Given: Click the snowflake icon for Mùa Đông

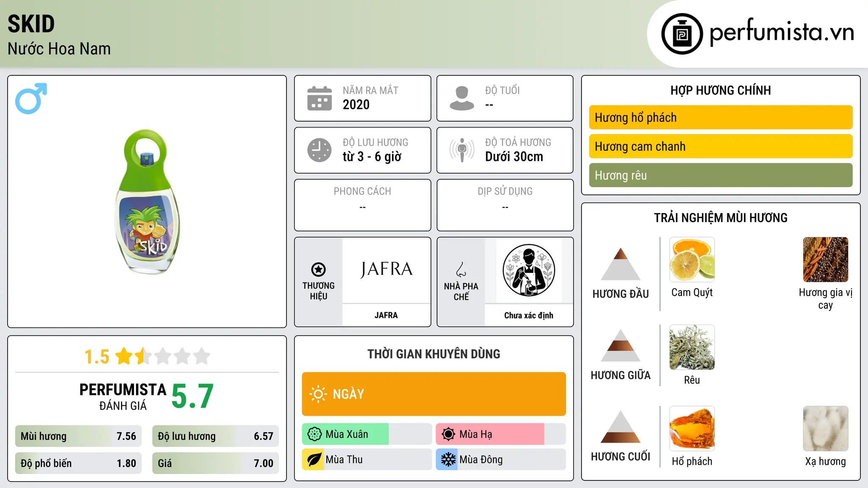Looking at the screenshot, I should [x=448, y=460].
